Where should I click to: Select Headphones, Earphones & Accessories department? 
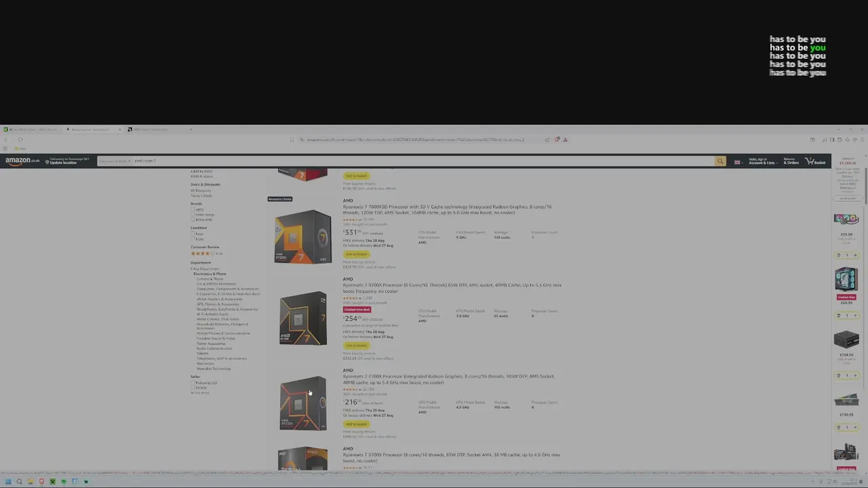point(227,309)
